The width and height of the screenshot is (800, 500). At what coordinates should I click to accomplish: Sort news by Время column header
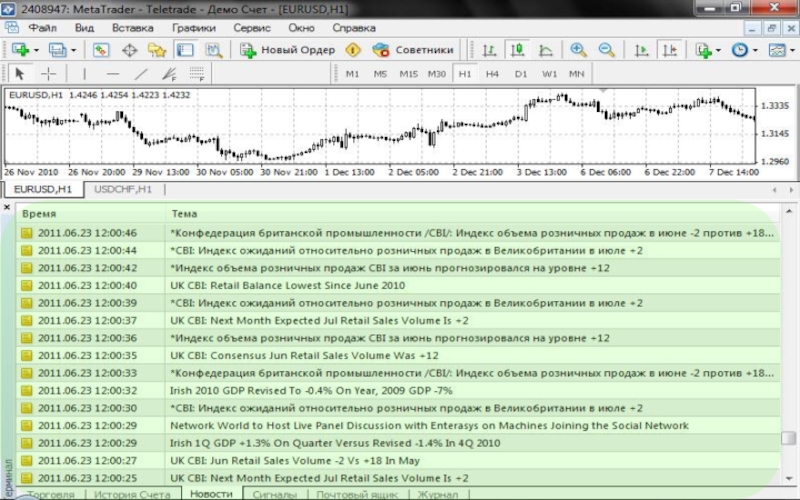pos(91,214)
